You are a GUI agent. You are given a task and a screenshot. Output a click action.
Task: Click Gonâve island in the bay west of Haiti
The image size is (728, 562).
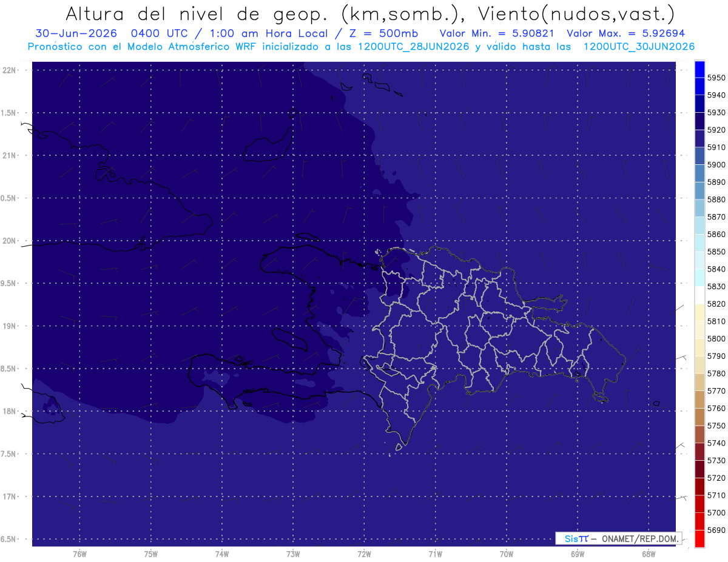click(x=290, y=339)
